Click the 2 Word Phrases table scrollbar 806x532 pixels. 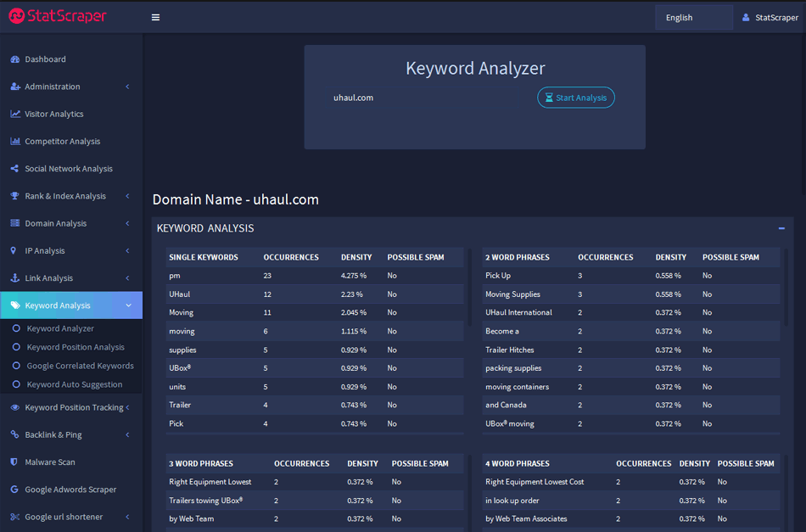tap(785, 287)
